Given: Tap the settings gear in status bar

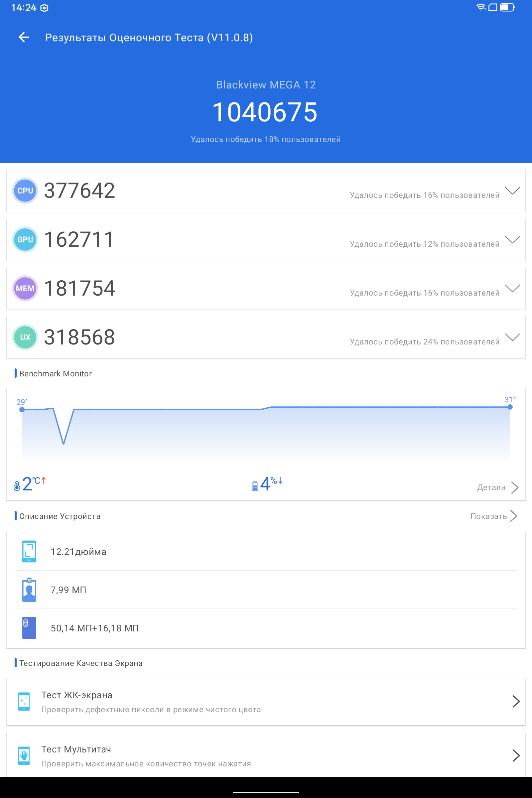Looking at the screenshot, I should coord(44,8).
